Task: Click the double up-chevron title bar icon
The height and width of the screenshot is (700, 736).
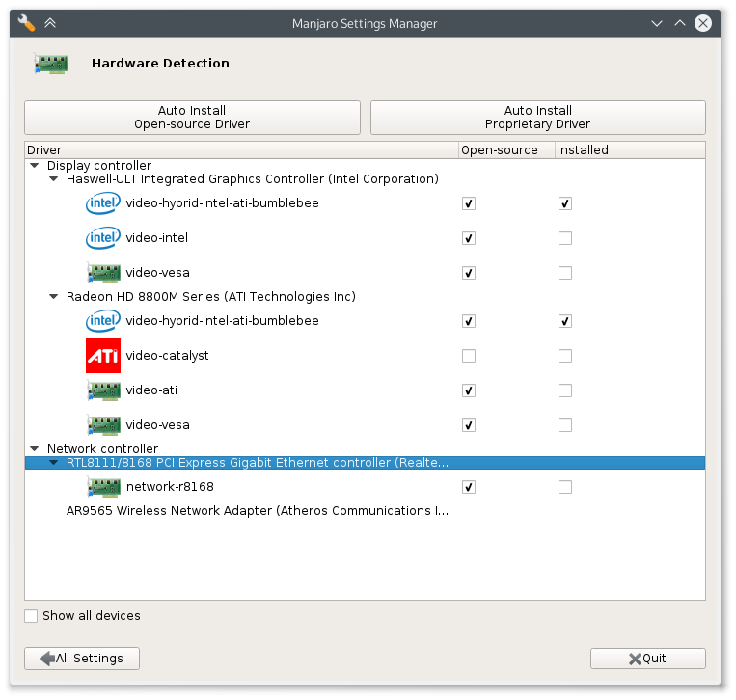Action: pyautogui.click(x=50, y=23)
